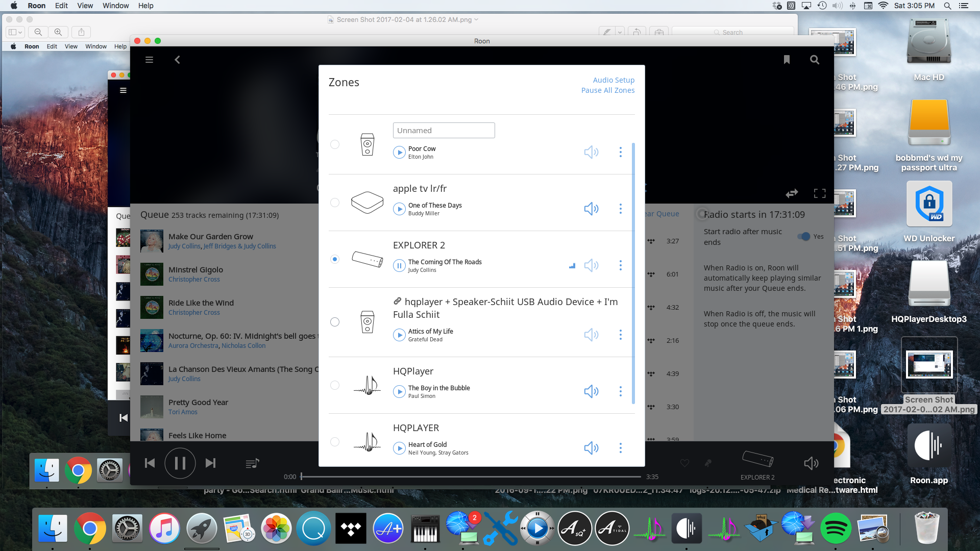980x551 pixels.
Task: Click the Zones list scrollbar
Action: coord(633,273)
